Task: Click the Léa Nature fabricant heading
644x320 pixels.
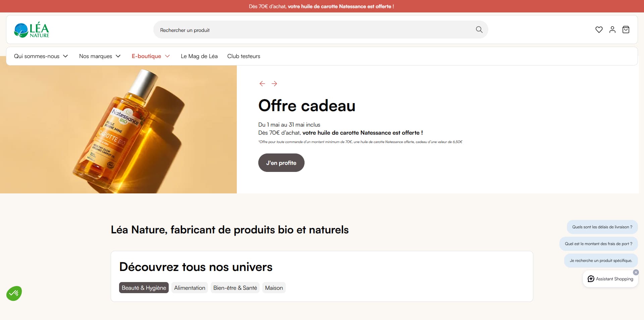Action: [x=230, y=230]
